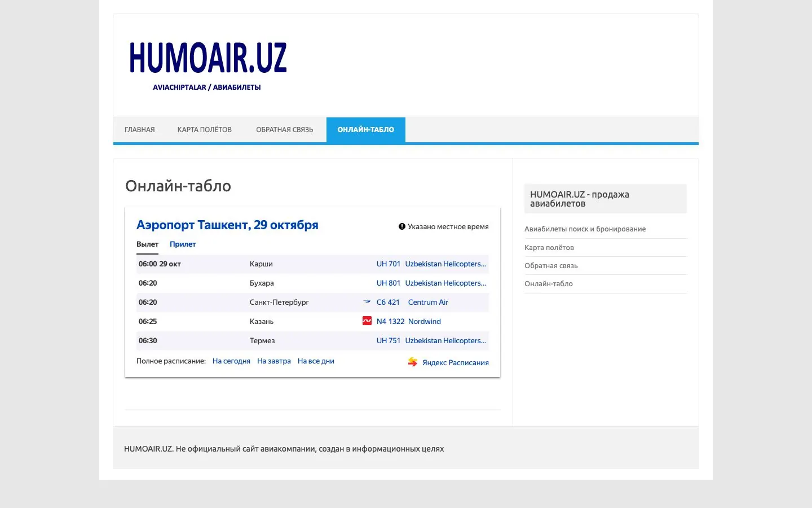Click destination Казань
This screenshot has height=508, width=812.
pyautogui.click(x=262, y=321)
